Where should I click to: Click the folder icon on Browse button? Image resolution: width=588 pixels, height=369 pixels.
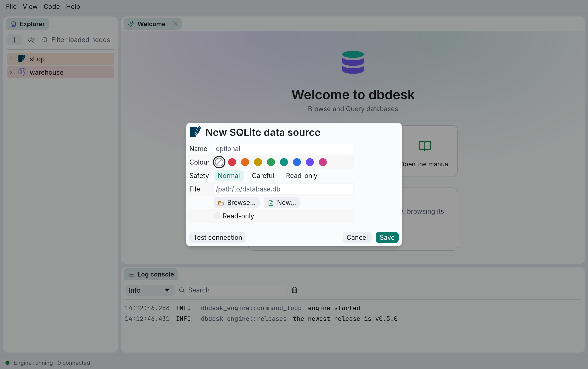coord(221,203)
